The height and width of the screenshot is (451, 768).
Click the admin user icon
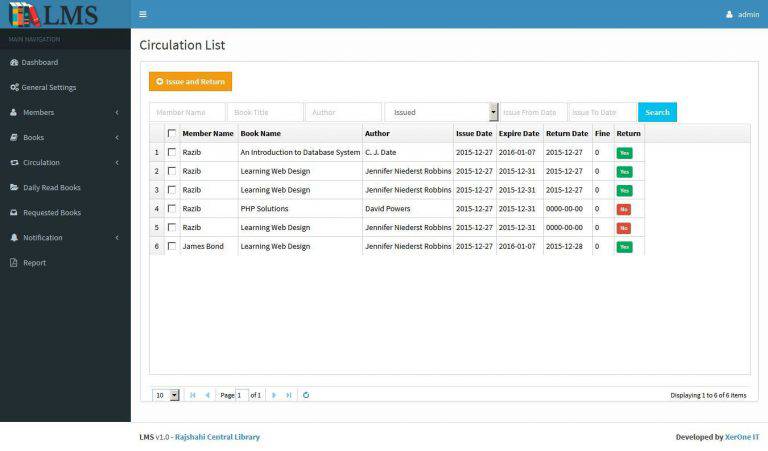729,14
